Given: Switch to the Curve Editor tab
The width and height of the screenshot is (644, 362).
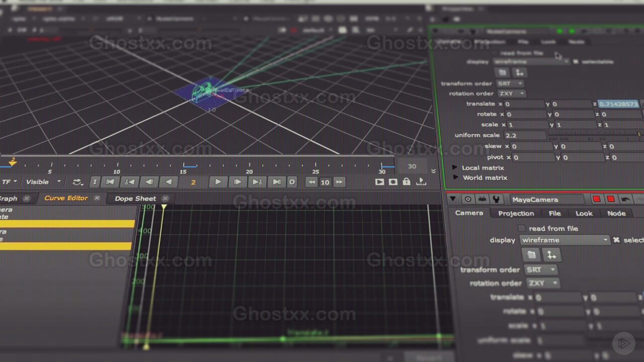Looking at the screenshot, I should (x=66, y=198).
